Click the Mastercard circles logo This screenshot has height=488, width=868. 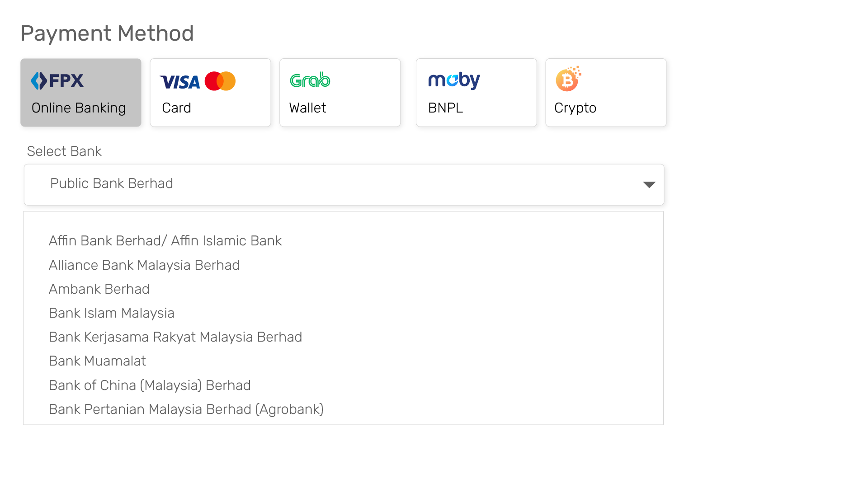(220, 81)
